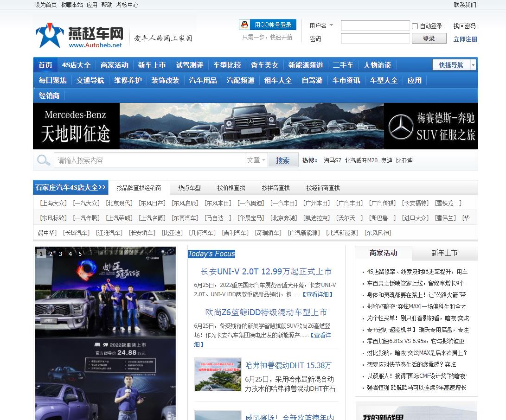The image size is (506, 420).
Task: Open headline 欧尚Z6蓝鲸iDD特级混动车型上市
Action: pyautogui.click(x=266, y=312)
